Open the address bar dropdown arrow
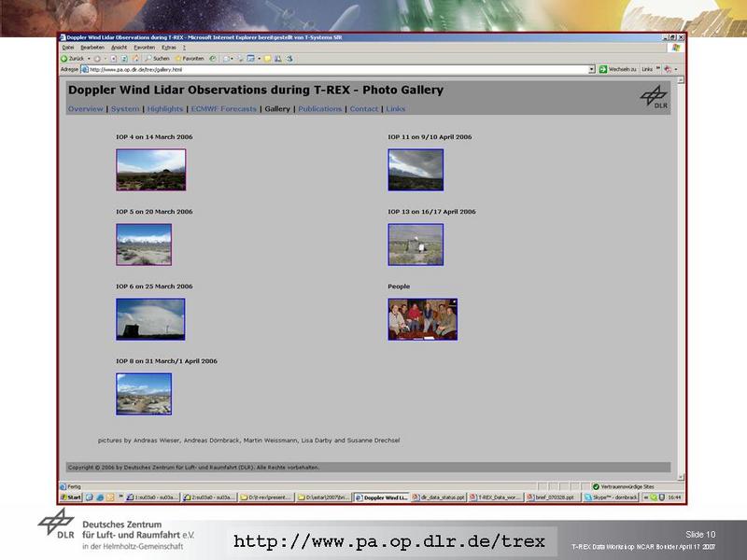The height and width of the screenshot is (560, 747). (x=591, y=69)
